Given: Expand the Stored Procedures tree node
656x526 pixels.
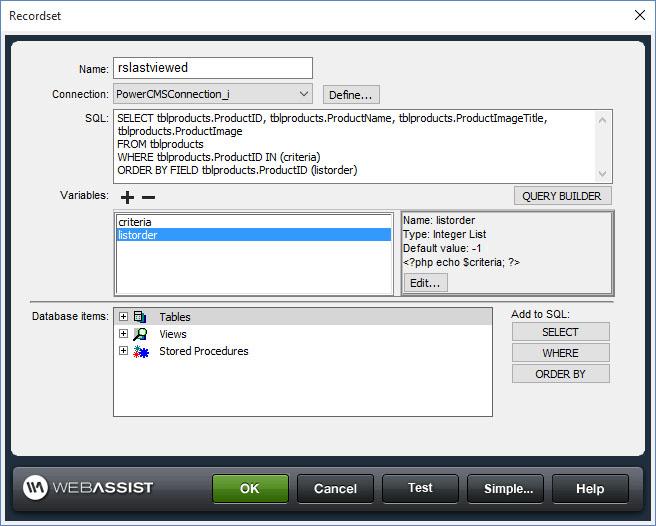Looking at the screenshot, I should [123, 351].
